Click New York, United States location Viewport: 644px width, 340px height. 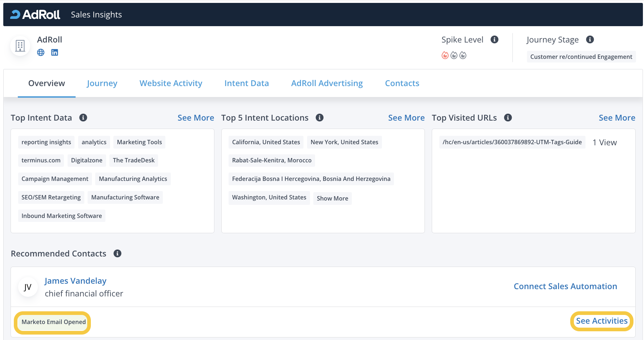point(345,142)
